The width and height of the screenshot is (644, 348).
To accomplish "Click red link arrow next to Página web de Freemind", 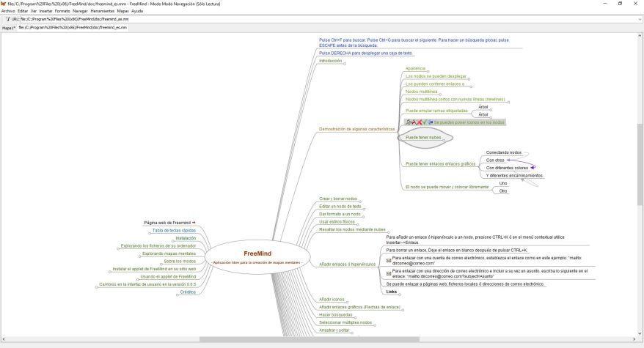I will coord(194,222).
